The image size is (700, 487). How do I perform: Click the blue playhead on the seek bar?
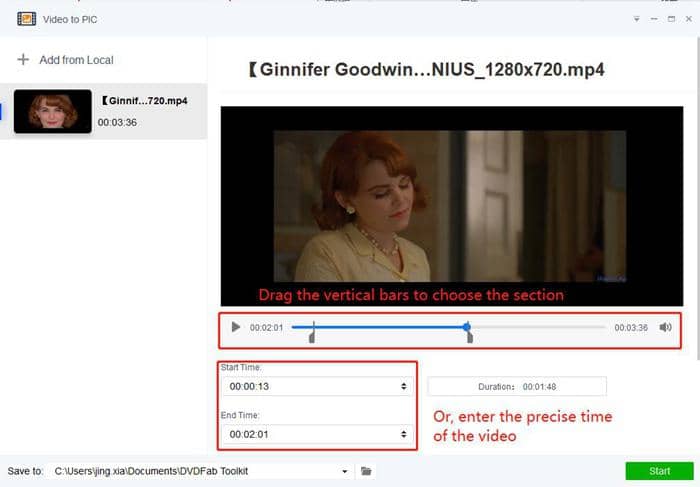[467, 327]
